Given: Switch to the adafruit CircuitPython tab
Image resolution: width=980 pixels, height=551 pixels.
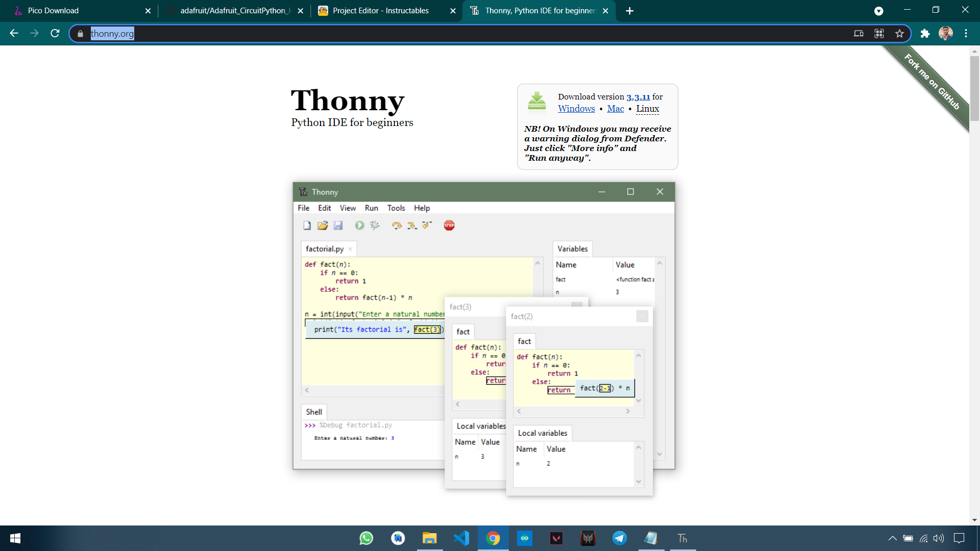Looking at the screenshot, I should (x=235, y=11).
